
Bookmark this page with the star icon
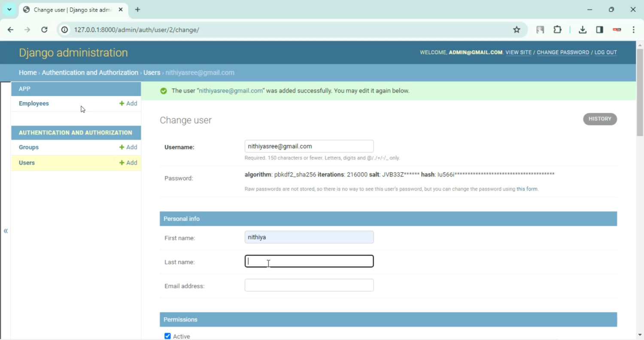(516, 30)
